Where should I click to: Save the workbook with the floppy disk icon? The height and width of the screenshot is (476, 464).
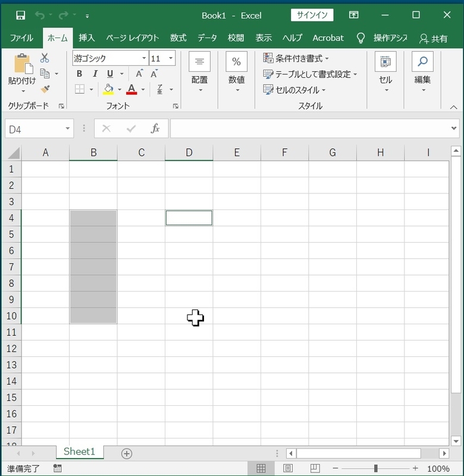coord(20,15)
